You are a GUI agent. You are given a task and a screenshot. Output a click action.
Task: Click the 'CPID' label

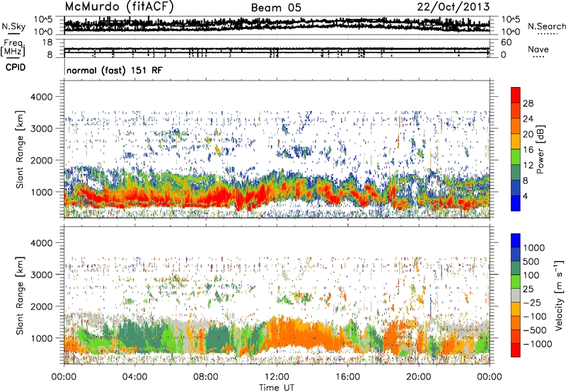(16, 67)
